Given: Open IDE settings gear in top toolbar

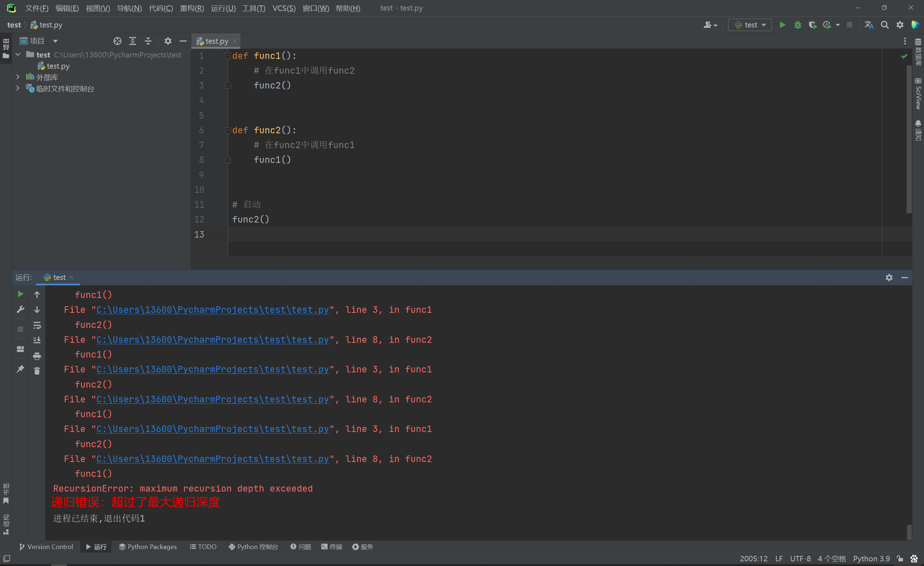Looking at the screenshot, I should pos(900,25).
